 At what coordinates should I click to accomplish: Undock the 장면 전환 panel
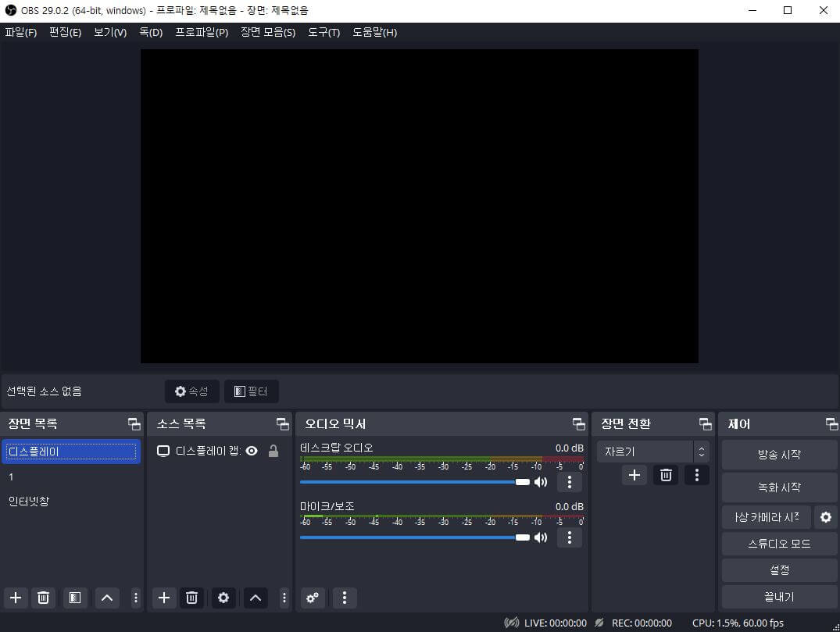pos(706,424)
